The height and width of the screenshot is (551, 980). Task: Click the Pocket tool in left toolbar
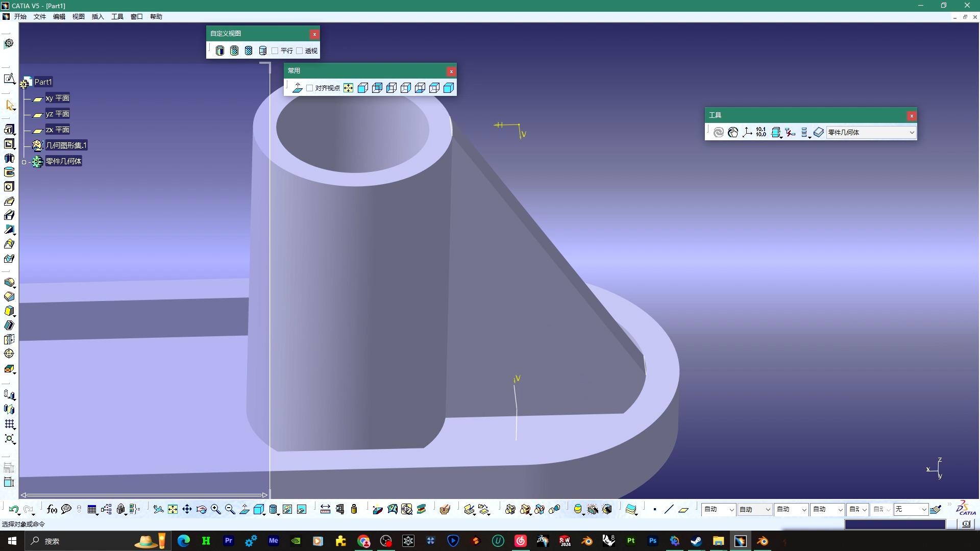pos(9,144)
